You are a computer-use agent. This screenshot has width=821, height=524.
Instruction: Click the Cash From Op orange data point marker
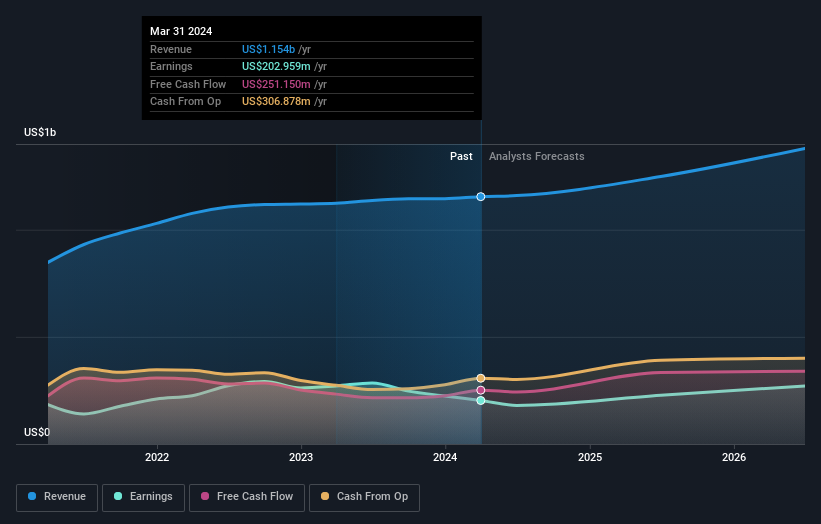(481, 378)
